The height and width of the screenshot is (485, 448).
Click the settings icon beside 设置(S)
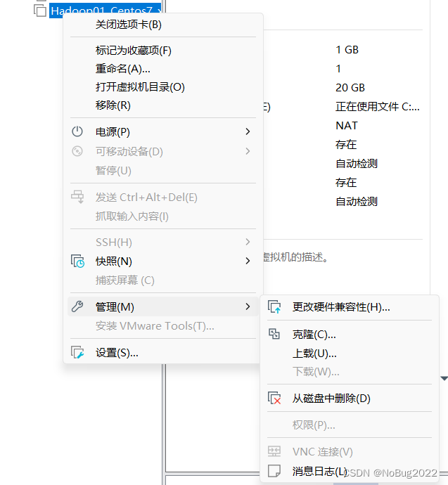tap(77, 352)
